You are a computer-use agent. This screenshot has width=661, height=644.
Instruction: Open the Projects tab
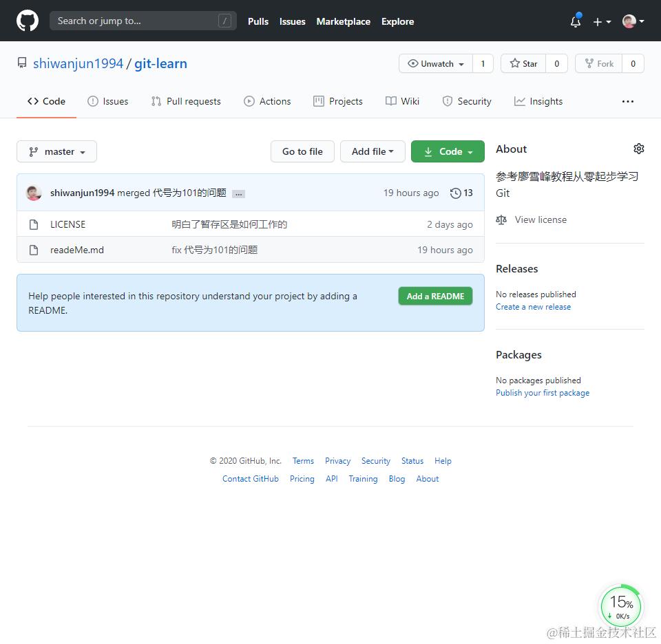click(338, 102)
